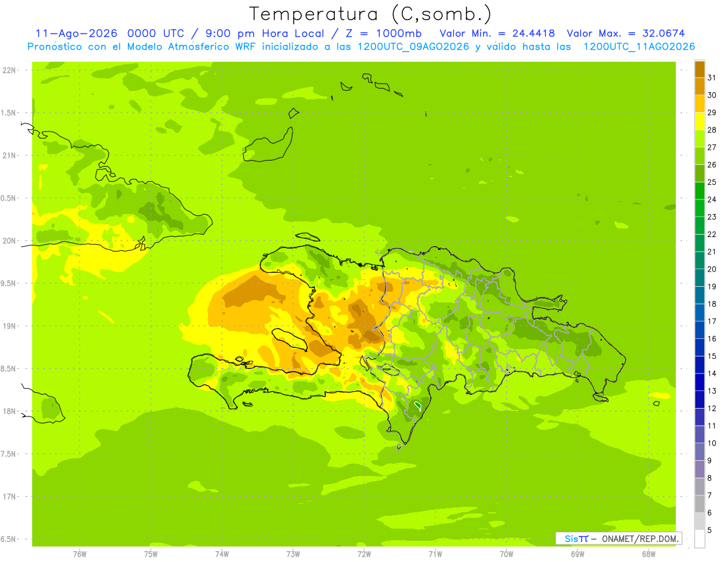
Task: Pick the legend swatch between 20 and 21
Action: pos(699,260)
